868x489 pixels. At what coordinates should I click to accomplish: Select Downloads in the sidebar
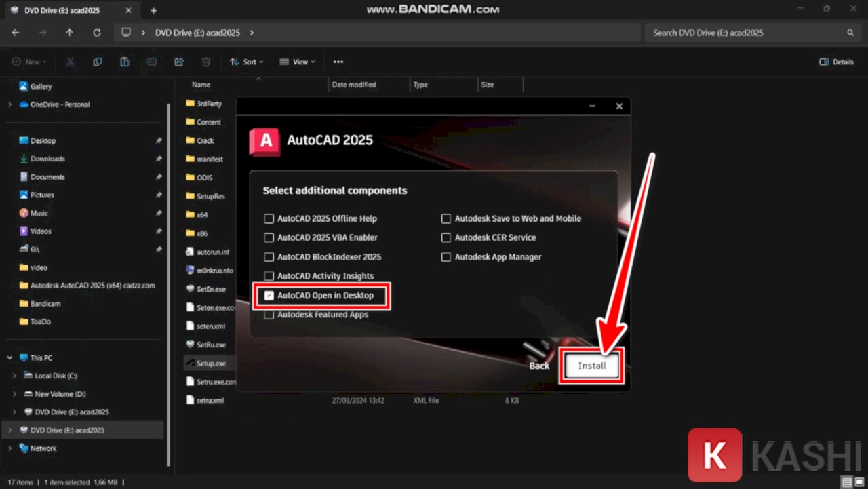click(47, 159)
